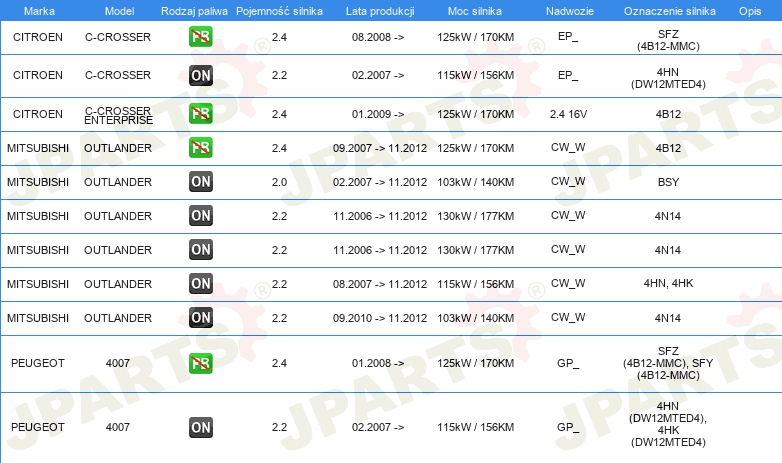Click the 4B12 code in the Mitsubishi Outlander row
782x463 pixels.
click(x=668, y=148)
